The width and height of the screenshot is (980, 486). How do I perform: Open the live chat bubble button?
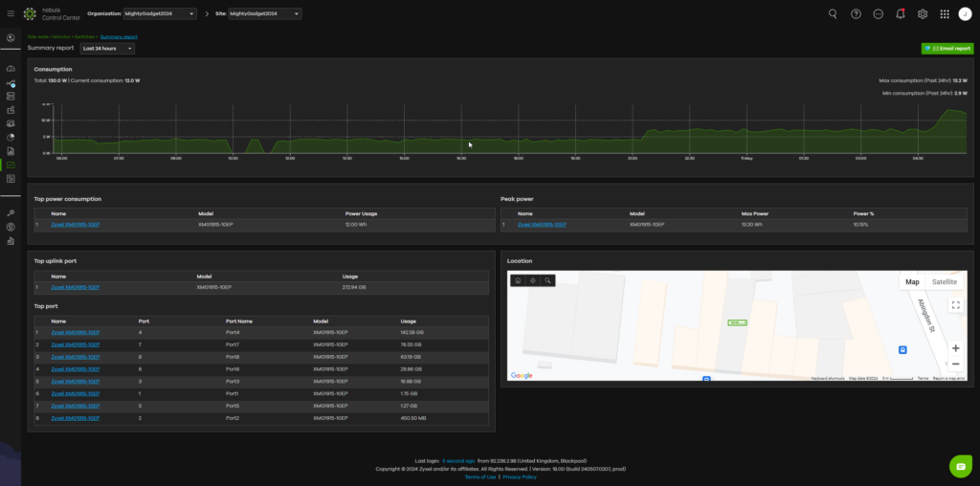(960, 466)
